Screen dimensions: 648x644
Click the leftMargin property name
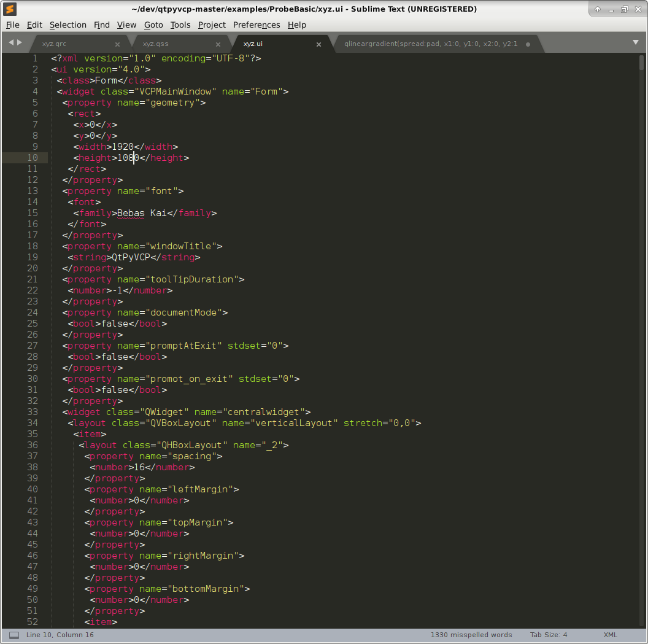pyautogui.click(x=200, y=489)
